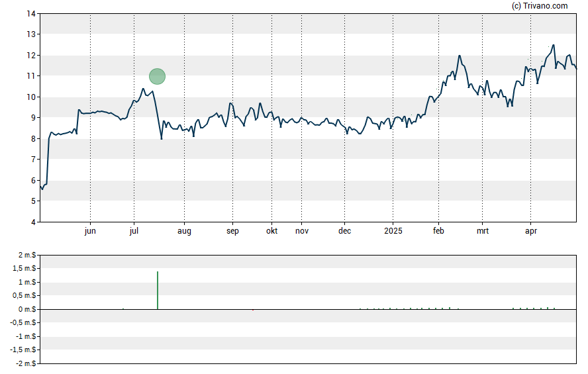
Task: Select the 'dec' x-axis label
Action: click(344, 231)
